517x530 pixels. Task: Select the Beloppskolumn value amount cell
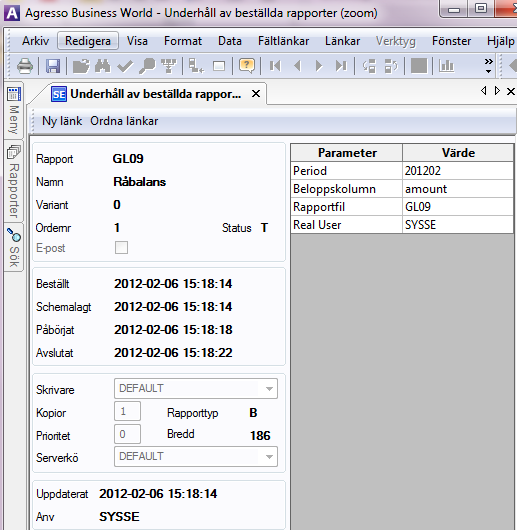pos(458,189)
